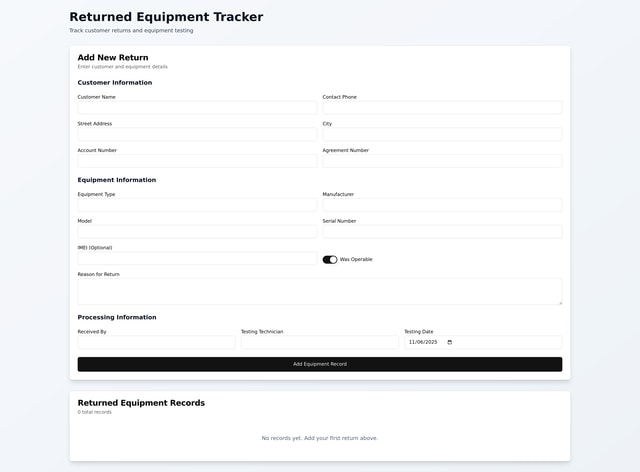Focus the Account Number field
Image resolution: width=640 pixels, height=472 pixels.
[x=197, y=161]
